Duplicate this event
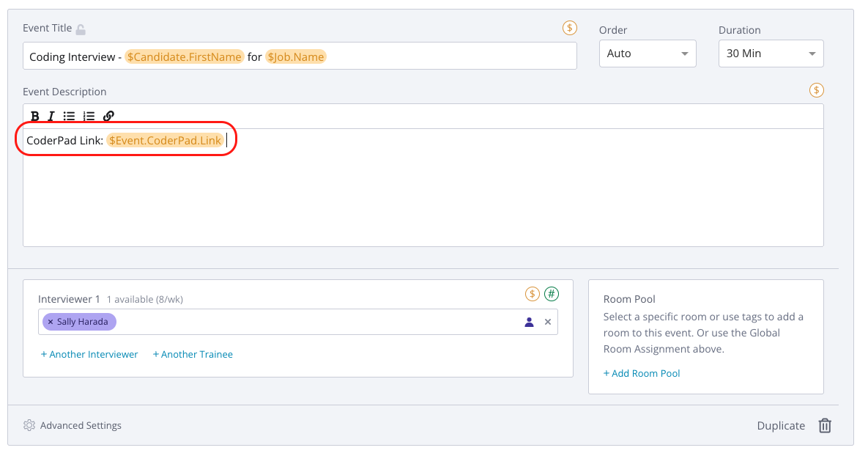Image resolution: width=868 pixels, height=453 pixels. coord(781,425)
